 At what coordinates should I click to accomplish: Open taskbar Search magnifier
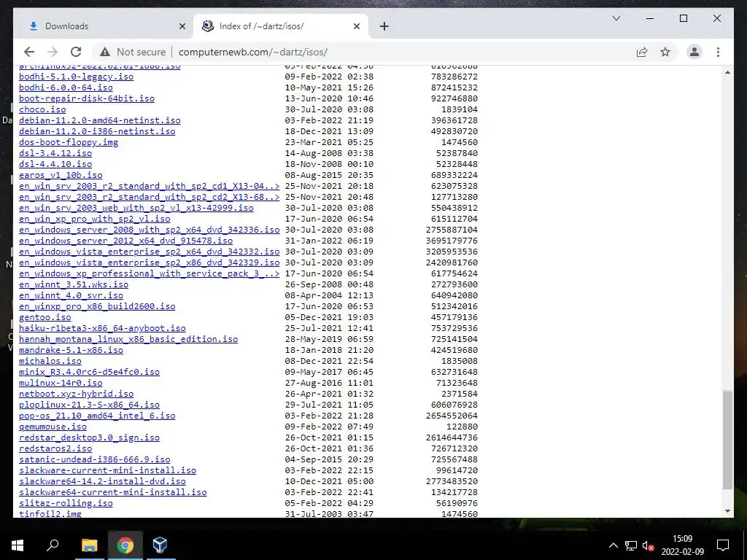[53, 545]
